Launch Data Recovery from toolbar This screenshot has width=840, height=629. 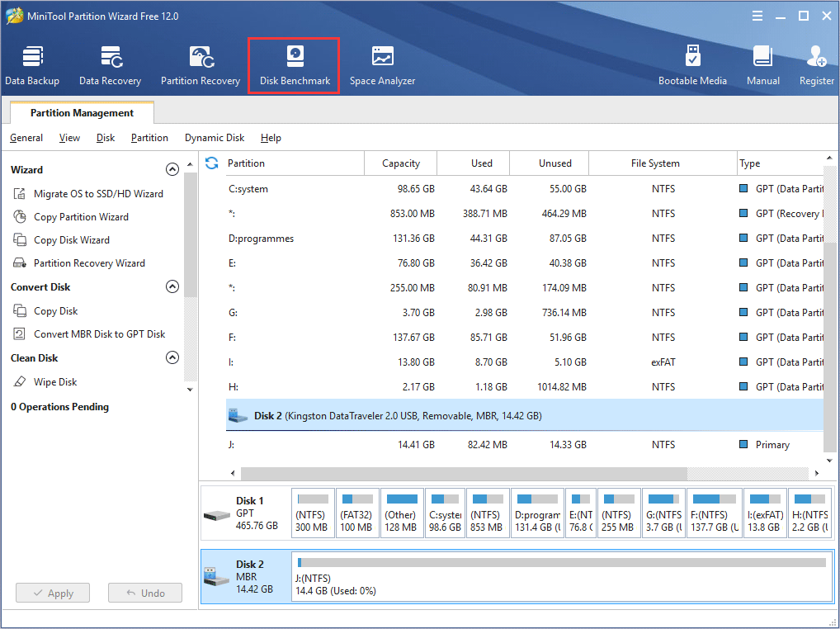point(111,66)
